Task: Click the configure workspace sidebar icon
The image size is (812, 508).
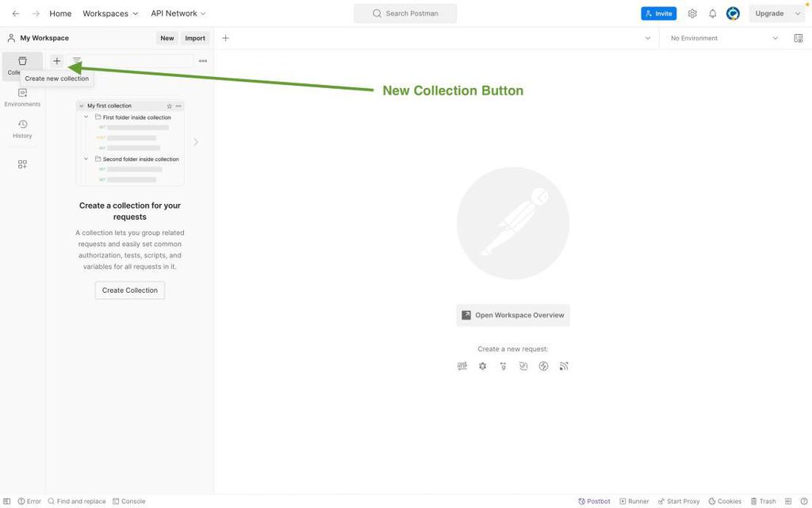Action: [x=22, y=164]
